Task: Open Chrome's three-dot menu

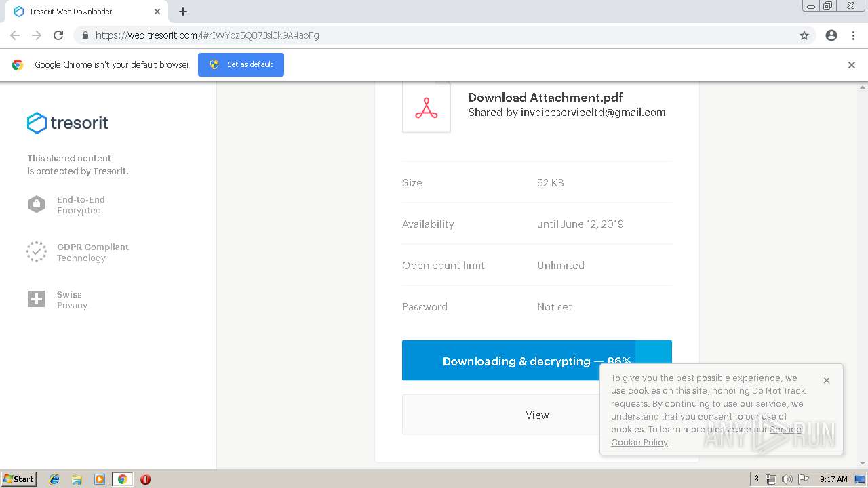Action: click(853, 35)
